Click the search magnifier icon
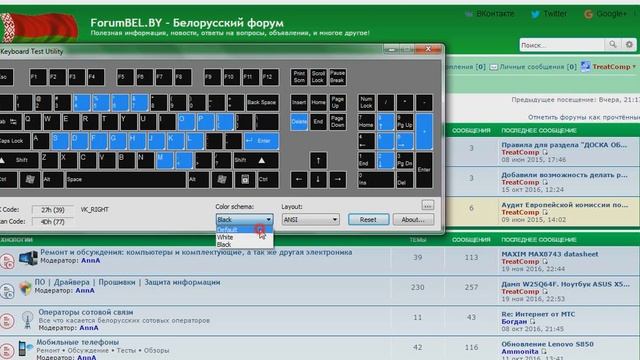640x360 pixels. (613, 44)
